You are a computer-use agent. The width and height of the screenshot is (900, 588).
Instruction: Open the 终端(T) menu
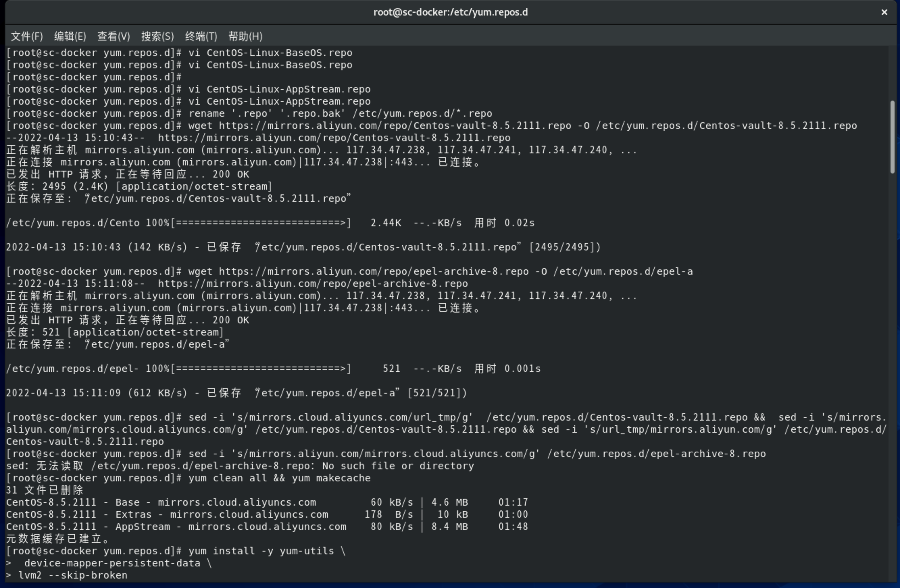point(201,36)
